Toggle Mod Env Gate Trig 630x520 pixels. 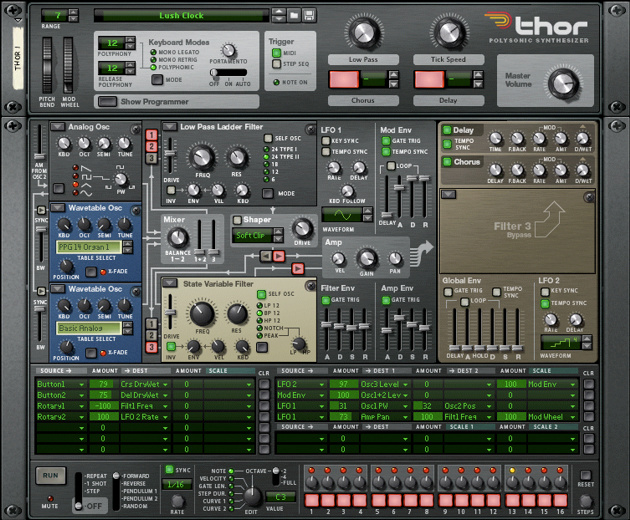pyautogui.click(x=386, y=141)
